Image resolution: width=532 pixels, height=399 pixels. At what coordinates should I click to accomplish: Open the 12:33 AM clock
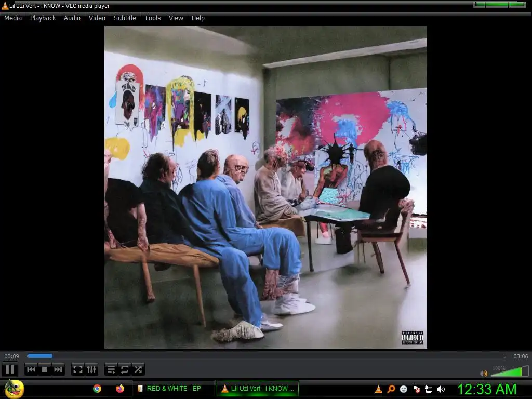(487, 389)
